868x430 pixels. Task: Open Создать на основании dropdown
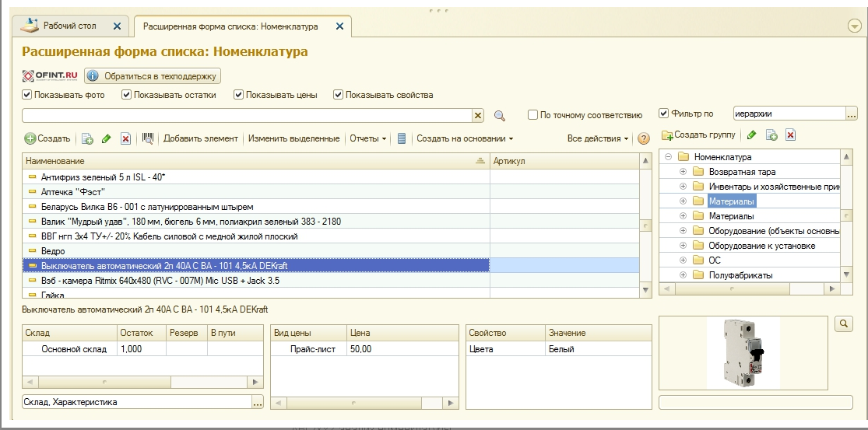465,138
